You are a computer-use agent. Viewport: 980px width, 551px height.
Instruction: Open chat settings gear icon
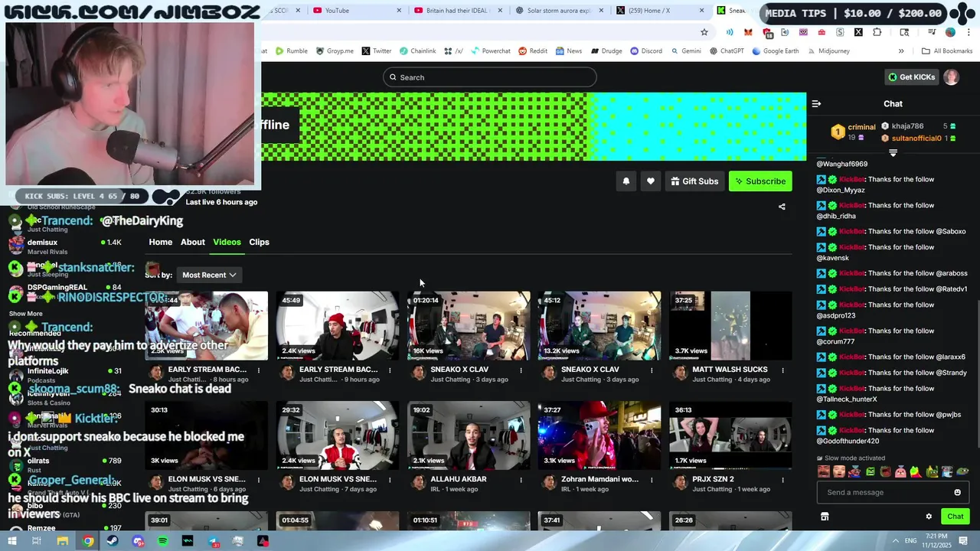[929, 517]
